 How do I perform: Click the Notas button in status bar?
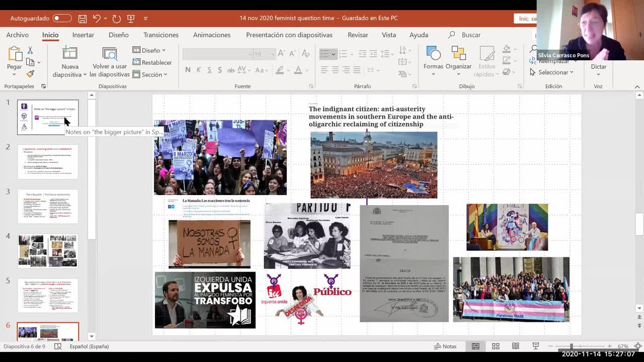point(445,346)
